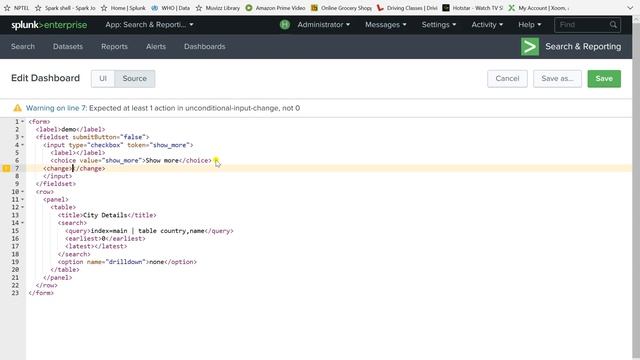
Task: Go to the Alerts tab
Action: point(156,47)
